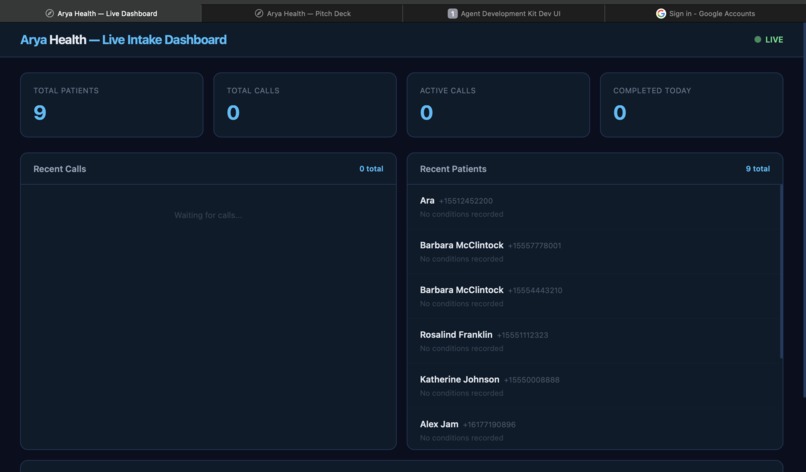Screen dimensions: 806x472
Task: Click the green LIVE status dot
Action: point(758,40)
